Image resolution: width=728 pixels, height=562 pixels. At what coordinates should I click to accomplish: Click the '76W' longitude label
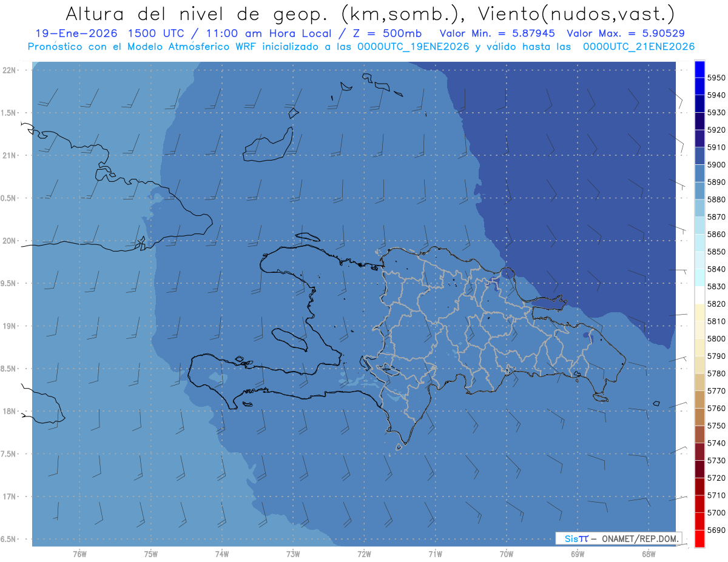tap(79, 554)
